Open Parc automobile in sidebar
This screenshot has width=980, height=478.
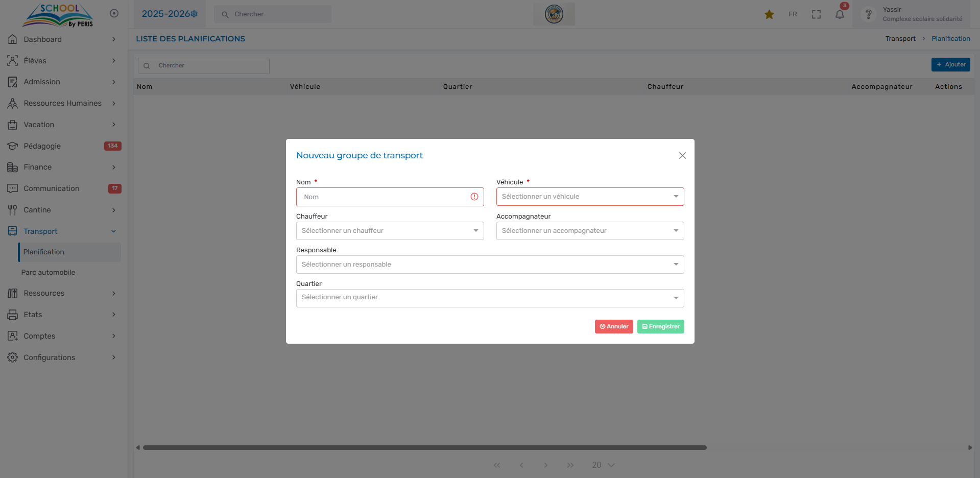(48, 273)
